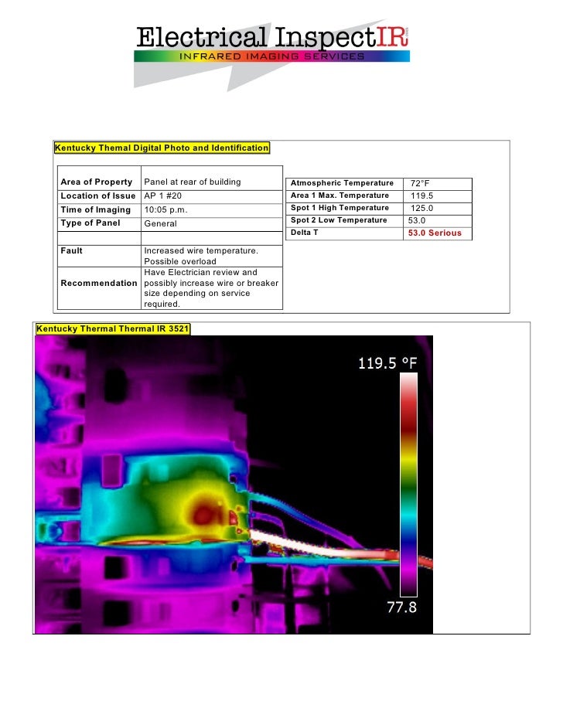The image size is (563, 728).
Task: Click the 'Infrared Imaging Services' rainbow banner
Action: [271, 56]
